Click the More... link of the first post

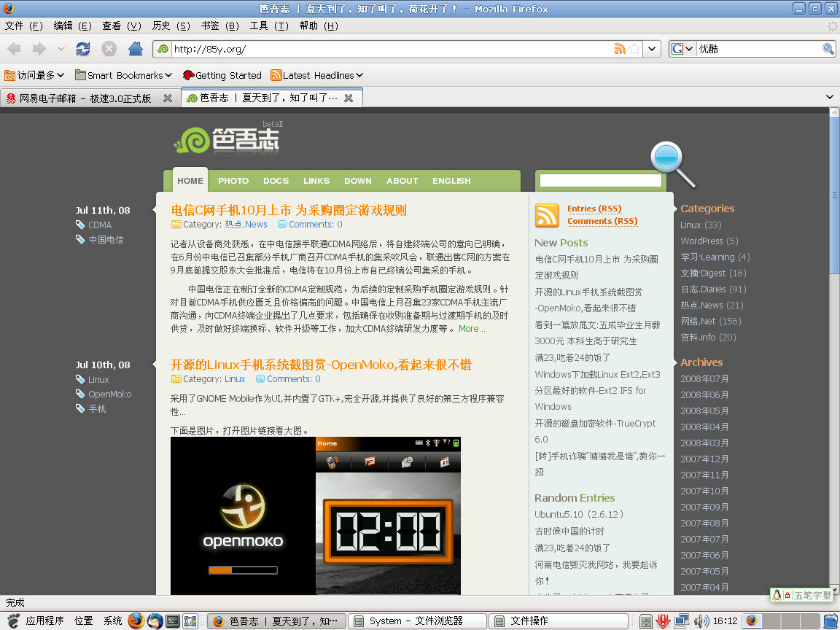472,328
